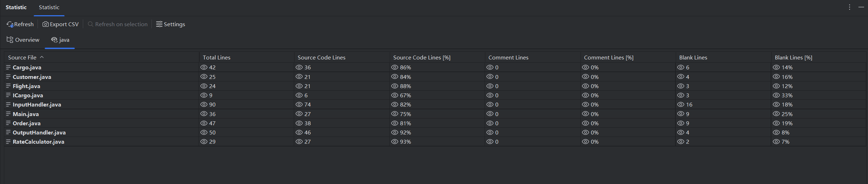Viewport: 868px width, 184px height.
Task: Click the java tab file icon
Action: (x=54, y=40)
